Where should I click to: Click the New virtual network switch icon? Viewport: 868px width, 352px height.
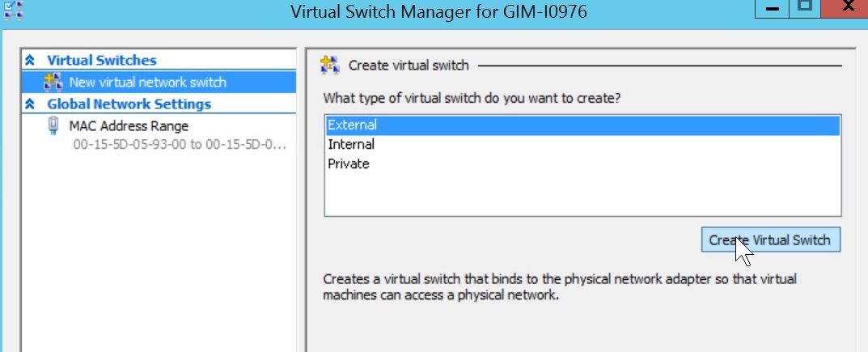pyautogui.click(x=53, y=82)
